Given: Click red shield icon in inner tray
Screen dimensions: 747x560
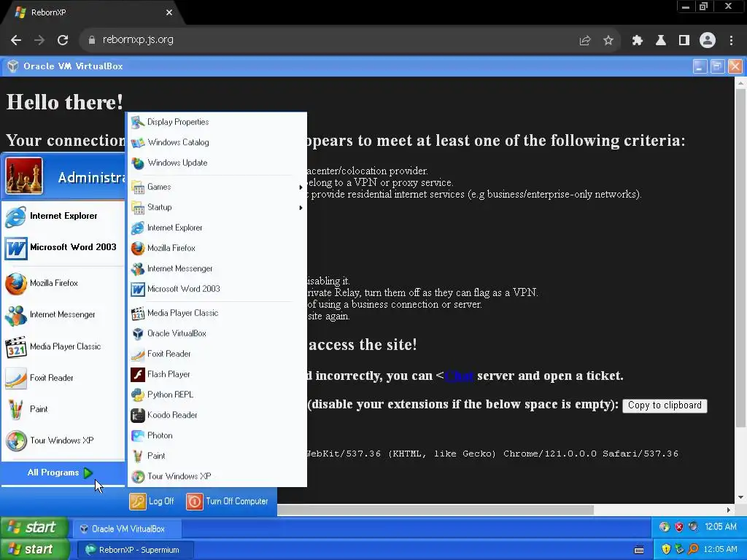Looking at the screenshot, I should [679, 527].
